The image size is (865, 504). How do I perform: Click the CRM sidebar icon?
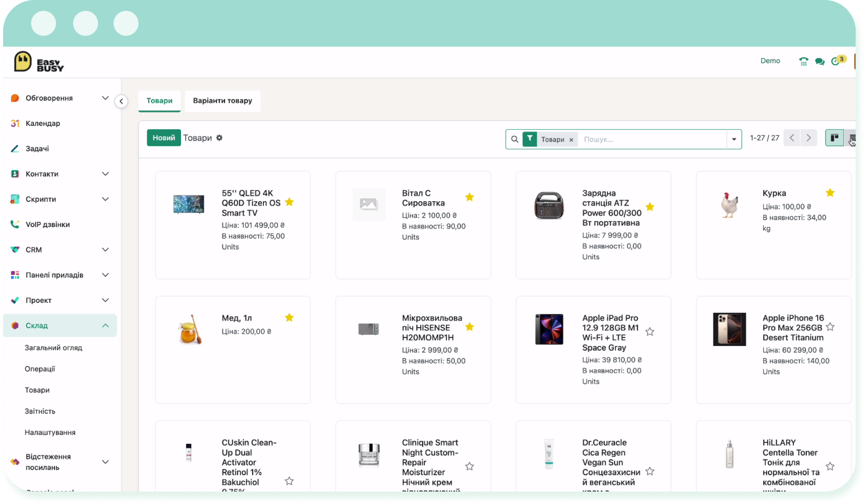[15, 250]
